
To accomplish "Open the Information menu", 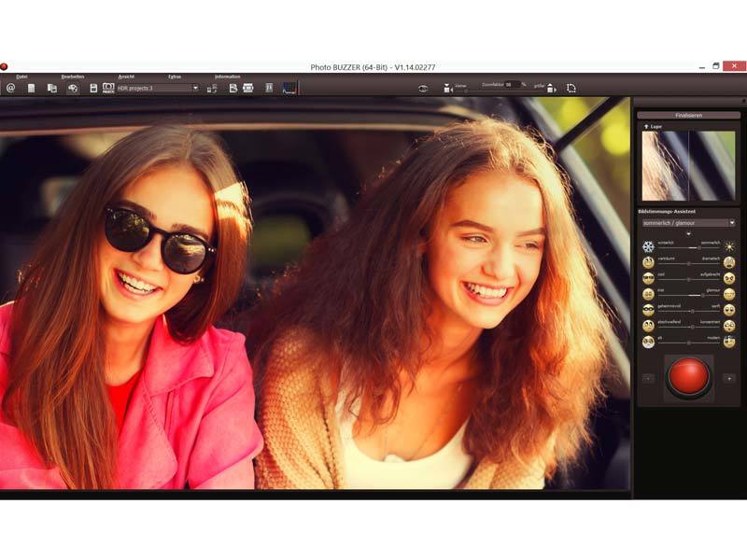I will click(227, 77).
